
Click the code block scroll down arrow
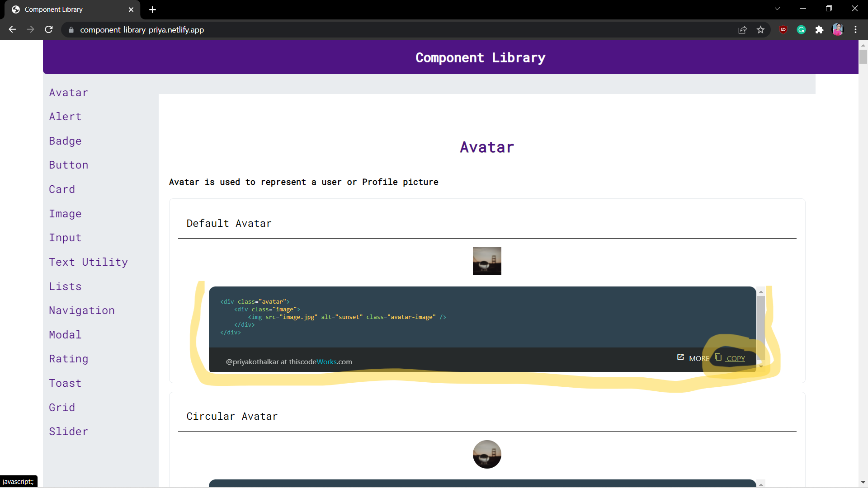(x=761, y=367)
